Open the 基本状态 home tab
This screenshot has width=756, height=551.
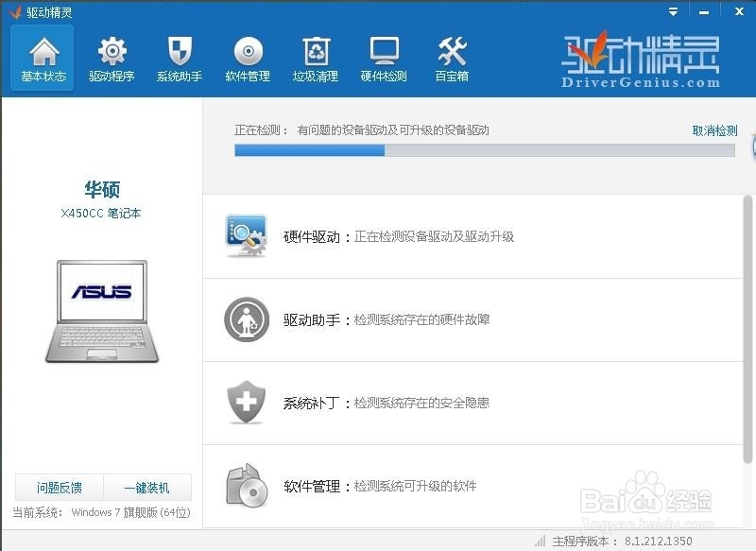coord(43,59)
